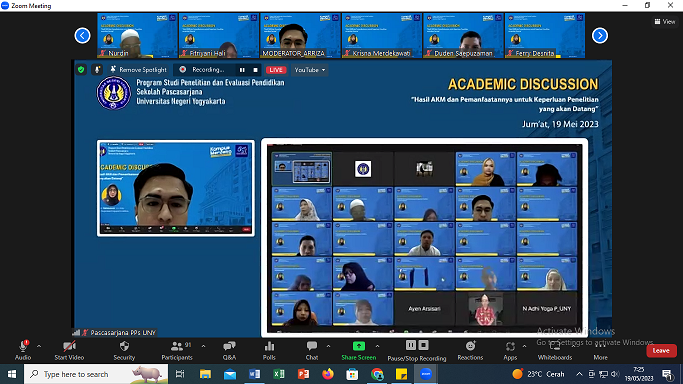Click the green encryption shield icon
The height and width of the screenshot is (384, 683).
(81, 70)
